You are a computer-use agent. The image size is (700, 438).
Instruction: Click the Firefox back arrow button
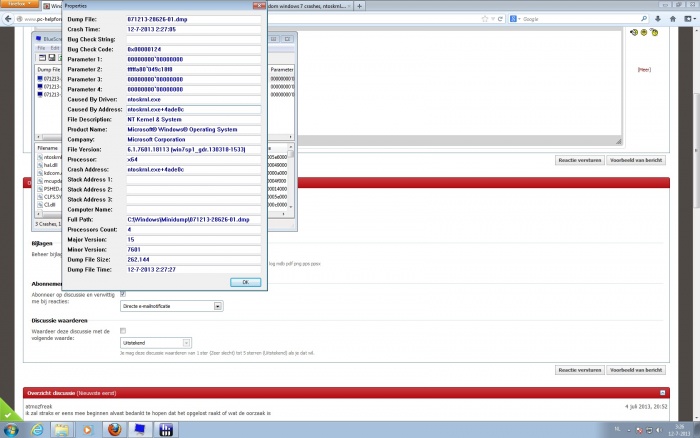point(8,19)
